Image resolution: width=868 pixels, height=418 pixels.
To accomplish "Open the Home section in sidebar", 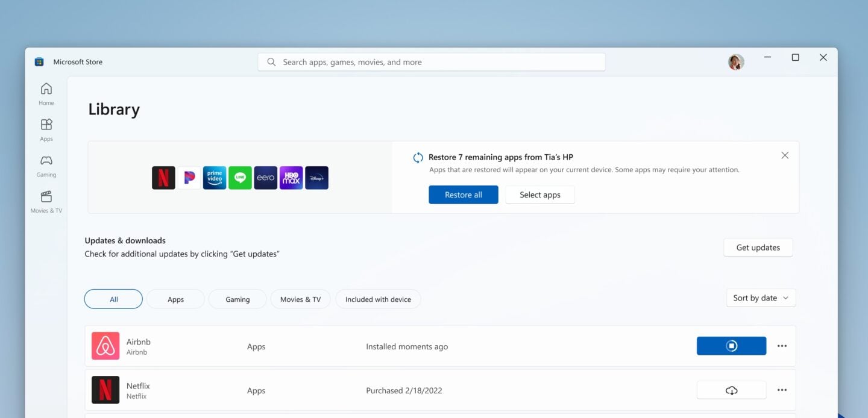I will tap(46, 94).
